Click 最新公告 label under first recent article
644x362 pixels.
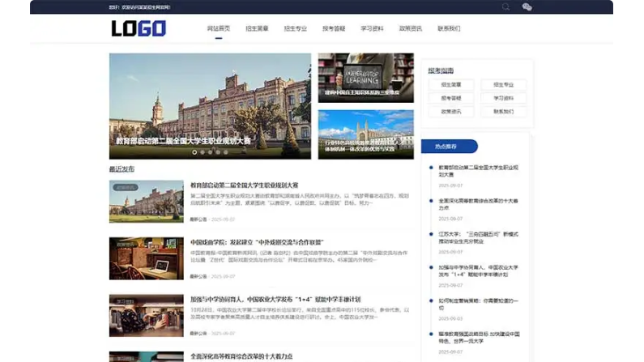[198, 219]
